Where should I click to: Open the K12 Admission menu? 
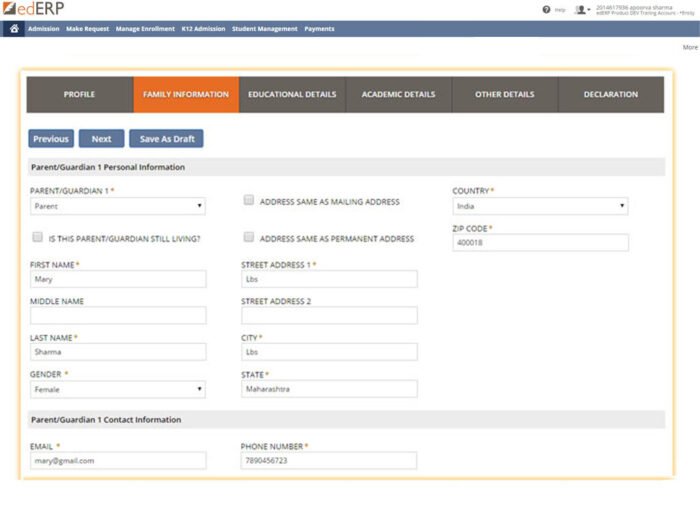point(203,29)
